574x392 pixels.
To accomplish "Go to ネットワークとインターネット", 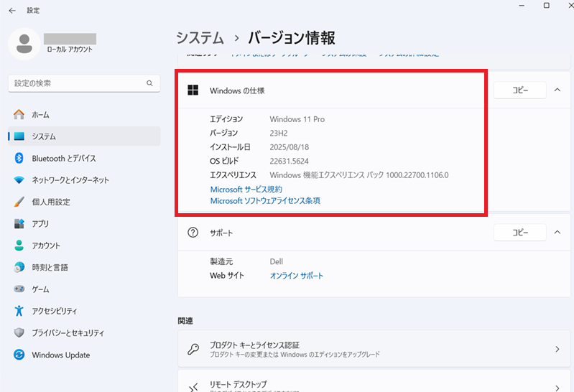I will [84, 180].
